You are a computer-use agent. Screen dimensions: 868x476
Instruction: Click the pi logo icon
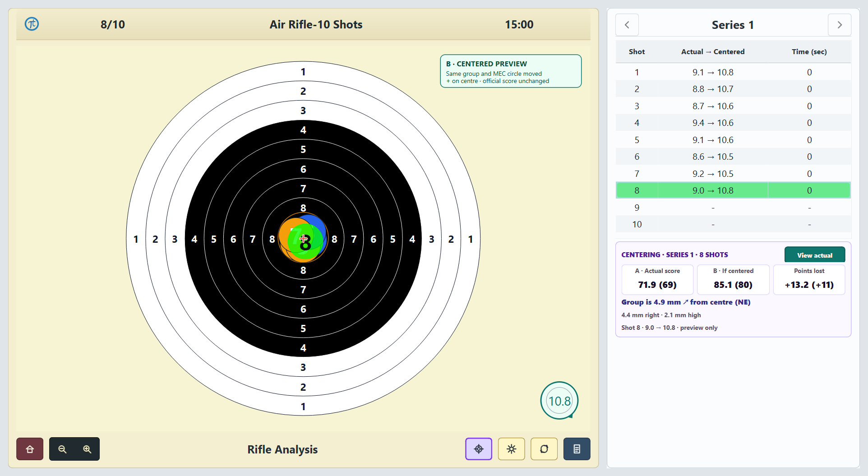tap(32, 24)
